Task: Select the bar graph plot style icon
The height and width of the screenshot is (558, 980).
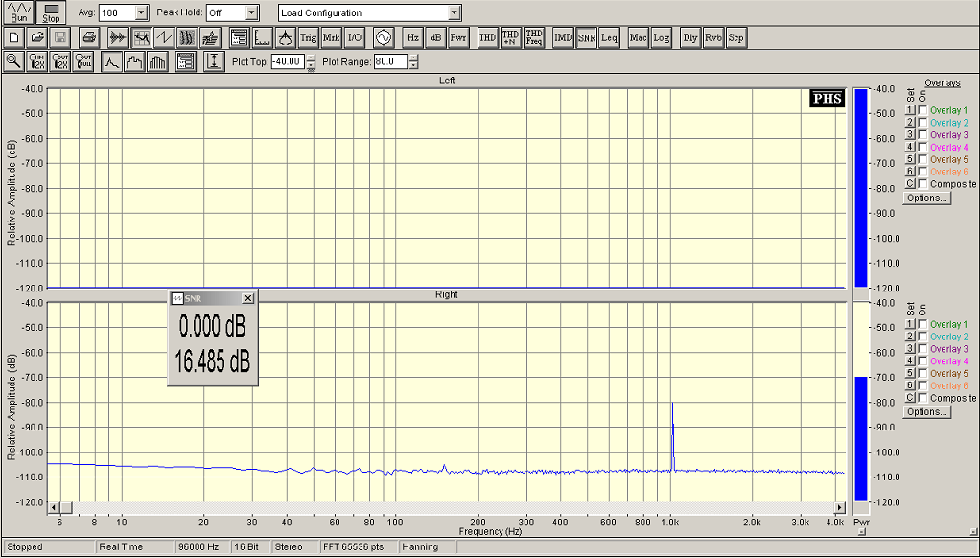Action: click(x=157, y=61)
